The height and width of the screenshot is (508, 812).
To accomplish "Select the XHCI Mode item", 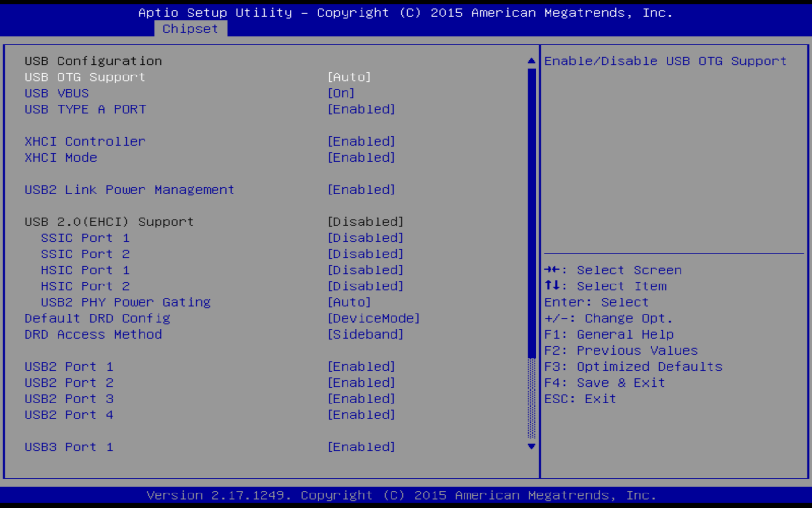I will [x=61, y=157].
